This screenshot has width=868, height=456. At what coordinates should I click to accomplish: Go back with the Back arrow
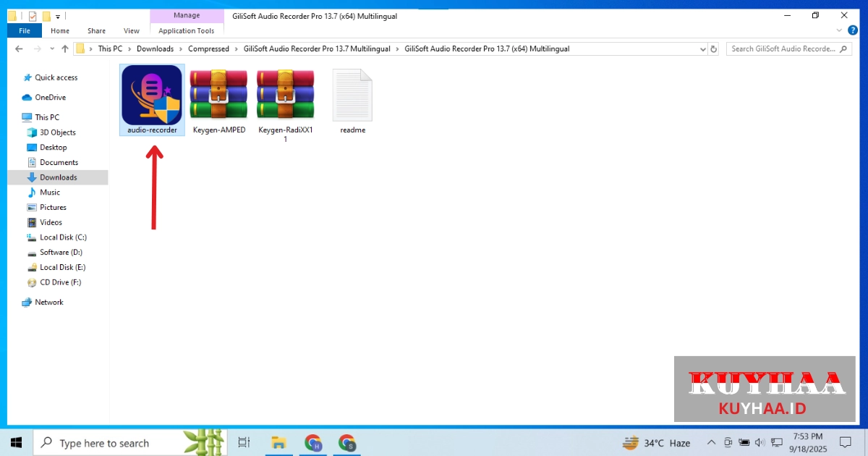pyautogui.click(x=19, y=49)
